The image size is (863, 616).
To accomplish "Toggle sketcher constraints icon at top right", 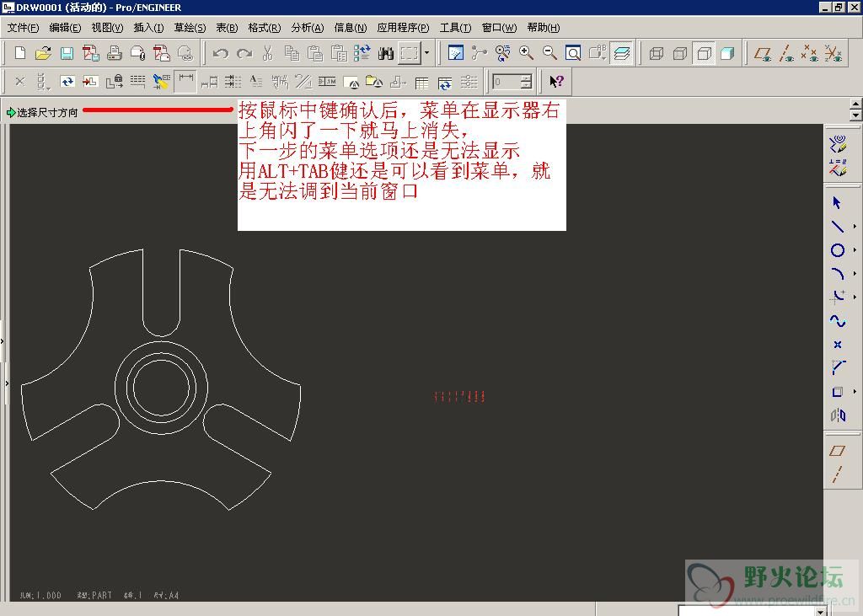I will (838, 168).
